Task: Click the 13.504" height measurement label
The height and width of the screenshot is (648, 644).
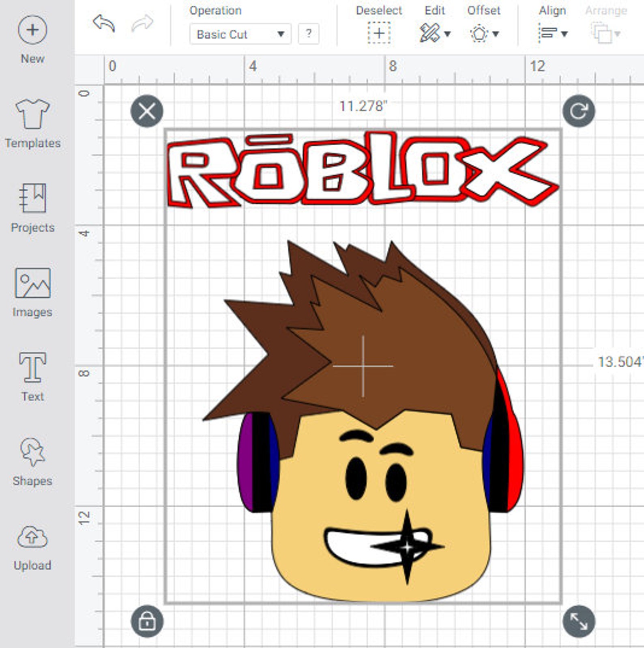Action: coord(620,362)
